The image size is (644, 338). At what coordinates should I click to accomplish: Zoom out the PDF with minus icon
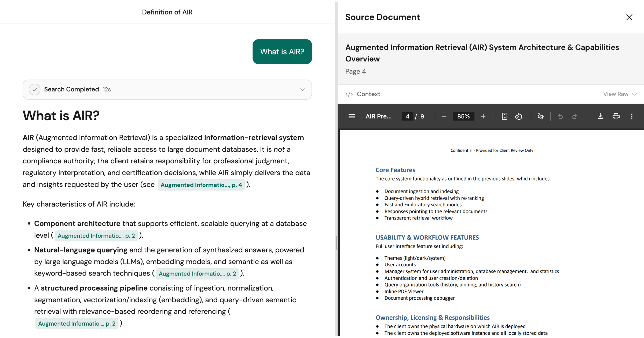pos(444,116)
